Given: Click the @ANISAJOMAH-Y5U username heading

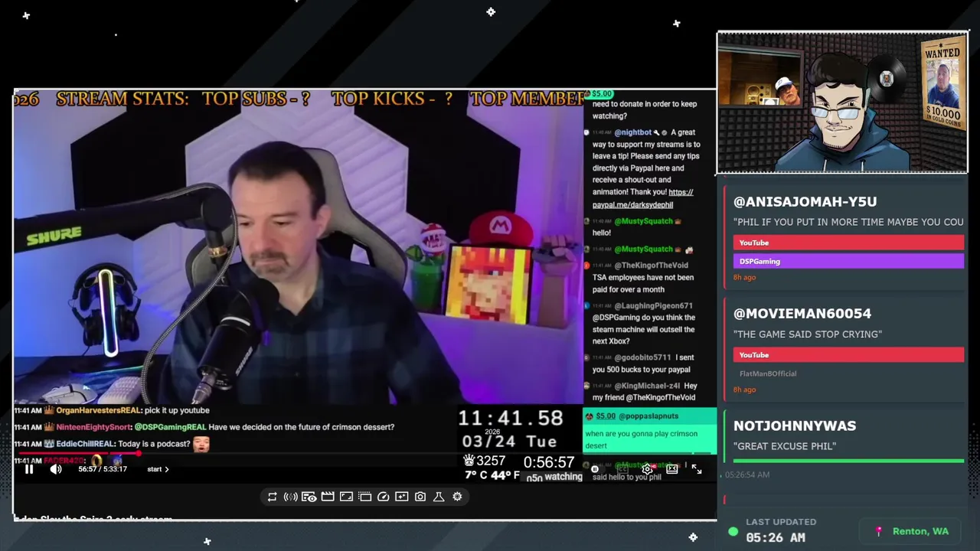Looking at the screenshot, I should [x=805, y=201].
